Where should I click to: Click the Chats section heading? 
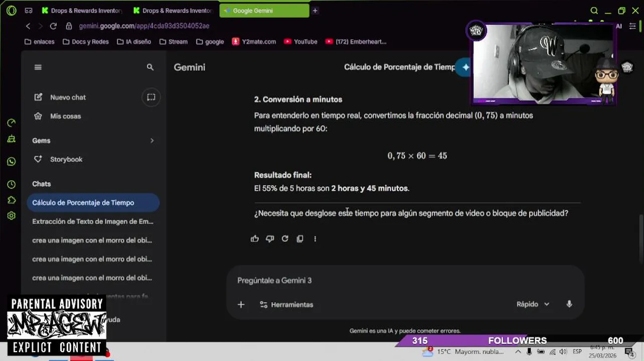coord(42,184)
